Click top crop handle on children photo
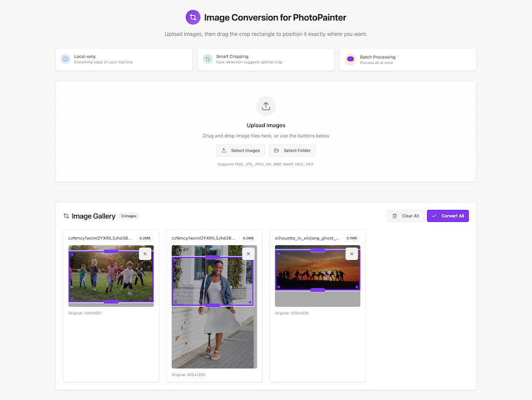 (111, 251)
